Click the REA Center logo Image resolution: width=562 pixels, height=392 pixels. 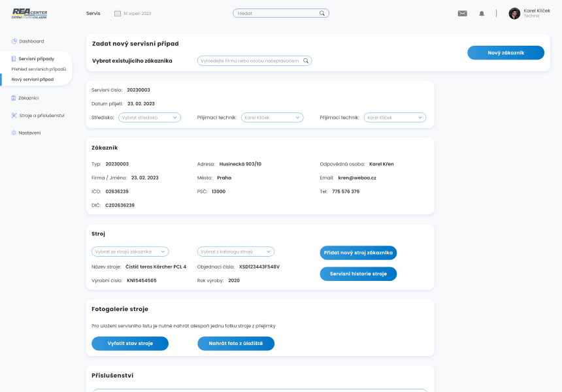[29, 13]
